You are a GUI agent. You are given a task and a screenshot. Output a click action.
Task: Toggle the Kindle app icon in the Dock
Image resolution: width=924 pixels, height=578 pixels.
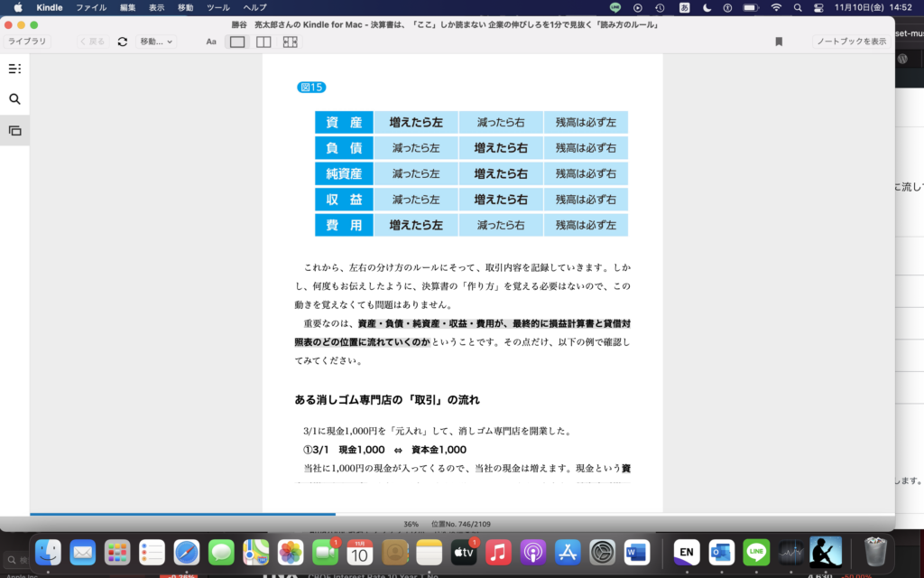click(827, 551)
